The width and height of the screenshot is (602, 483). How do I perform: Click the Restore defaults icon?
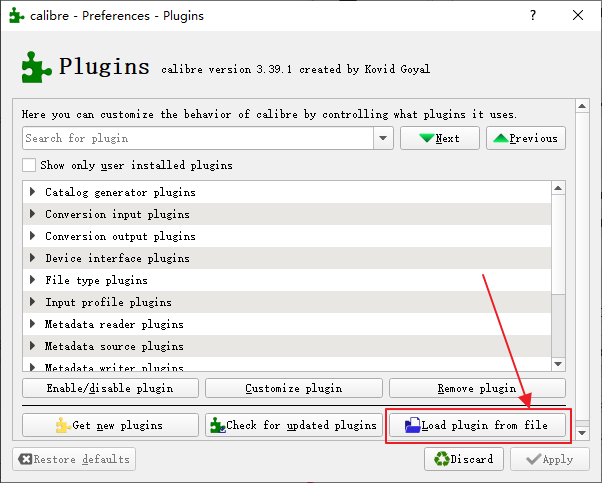tap(25, 459)
